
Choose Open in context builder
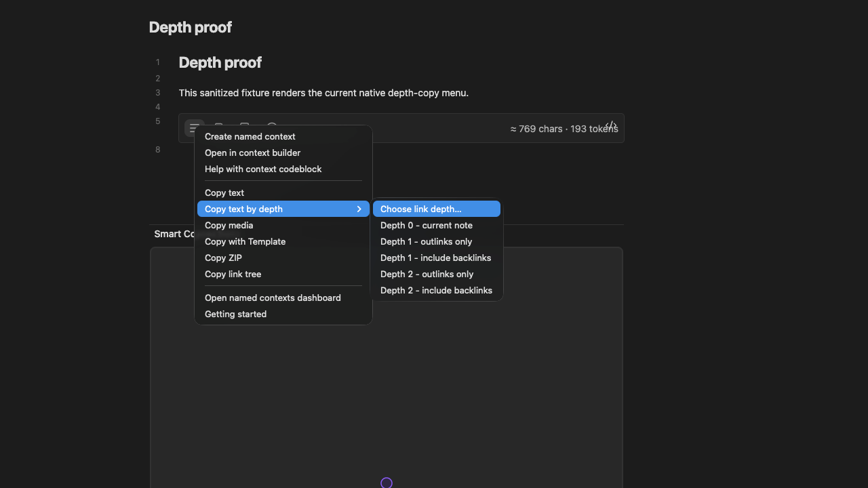pos(283,152)
